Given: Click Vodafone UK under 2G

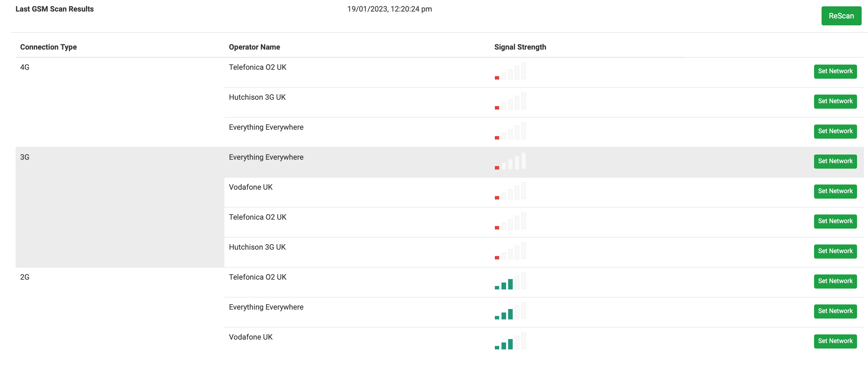Looking at the screenshot, I should (251, 337).
